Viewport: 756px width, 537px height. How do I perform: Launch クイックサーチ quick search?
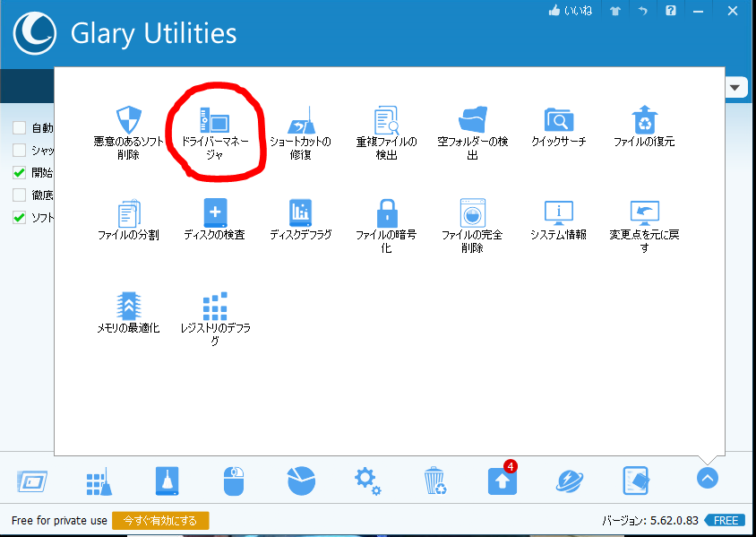(x=558, y=127)
